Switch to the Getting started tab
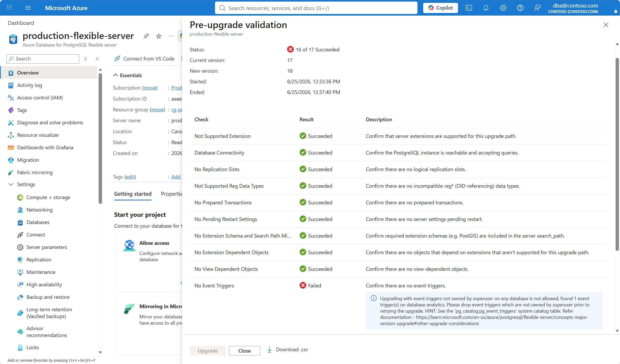Image resolution: width=620 pixels, height=364 pixels. coord(133,194)
